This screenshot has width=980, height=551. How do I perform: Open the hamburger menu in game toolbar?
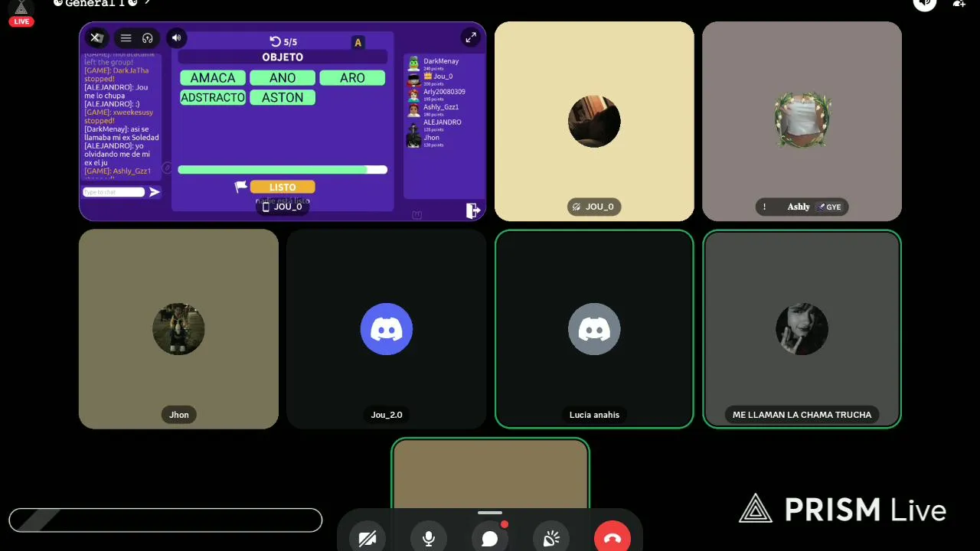[x=126, y=37]
